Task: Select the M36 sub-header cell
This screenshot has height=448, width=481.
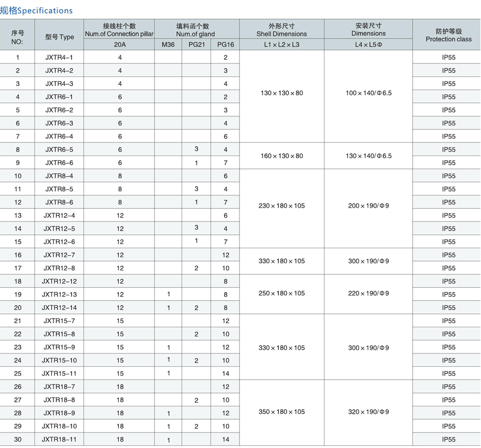Action: point(168,45)
